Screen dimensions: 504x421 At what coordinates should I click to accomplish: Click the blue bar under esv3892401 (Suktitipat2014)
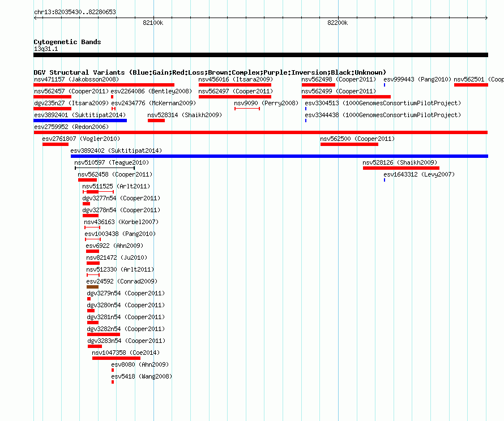(x=80, y=121)
